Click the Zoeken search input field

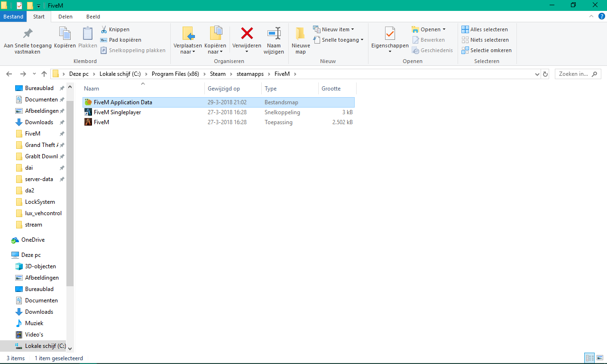578,74
